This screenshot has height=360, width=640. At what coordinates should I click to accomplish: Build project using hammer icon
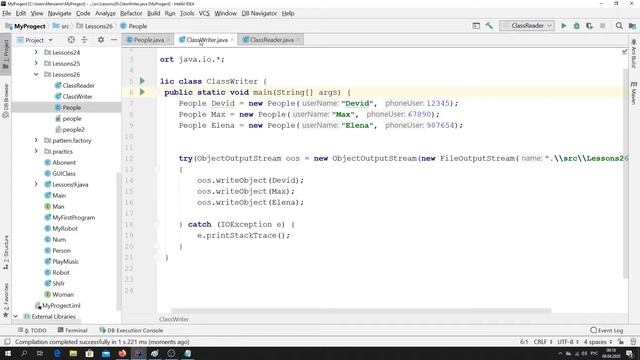pyautogui.click(x=489, y=26)
